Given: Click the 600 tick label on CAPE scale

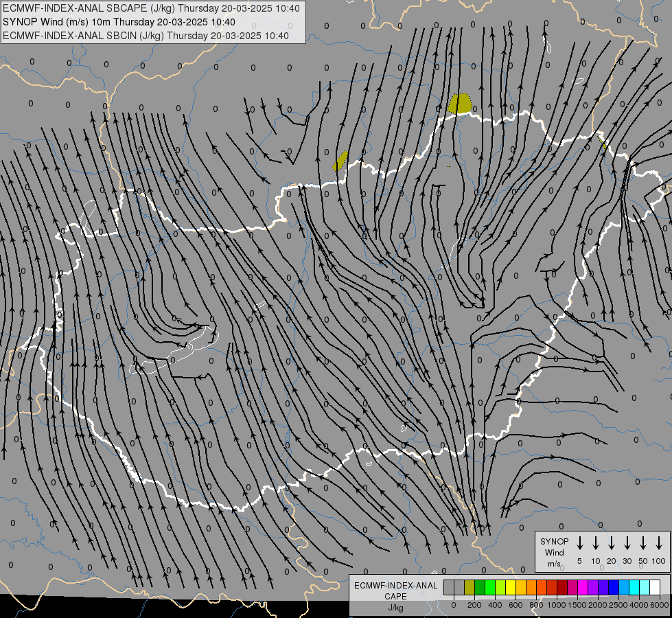Looking at the screenshot, I should pyautogui.click(x=515, y=605).
